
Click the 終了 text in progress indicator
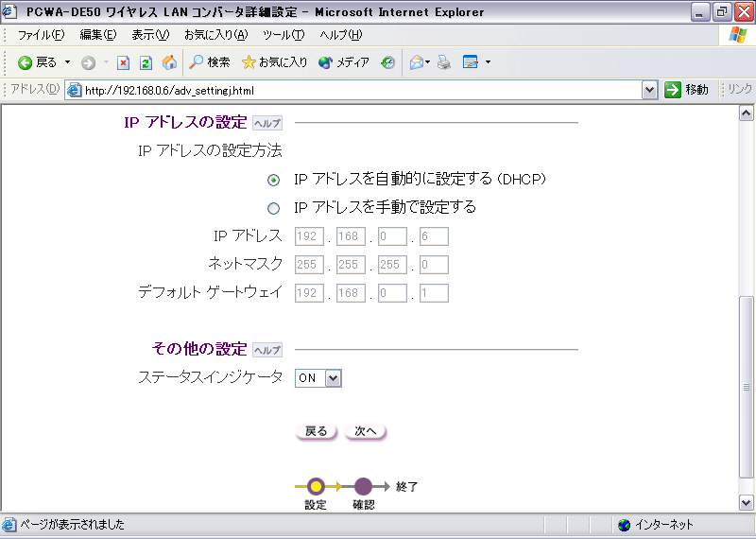point(407,487)
